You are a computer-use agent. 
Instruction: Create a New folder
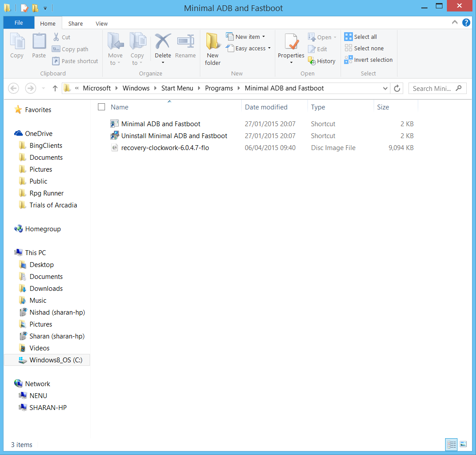[213, 49]
